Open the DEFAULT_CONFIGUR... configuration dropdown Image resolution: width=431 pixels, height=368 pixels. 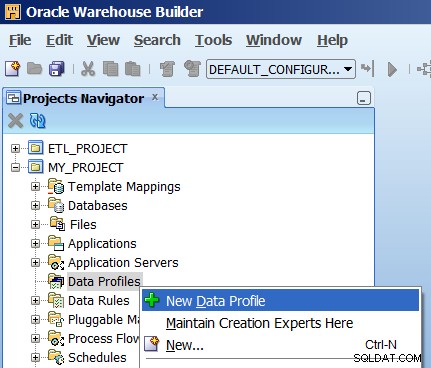[281, 69]
